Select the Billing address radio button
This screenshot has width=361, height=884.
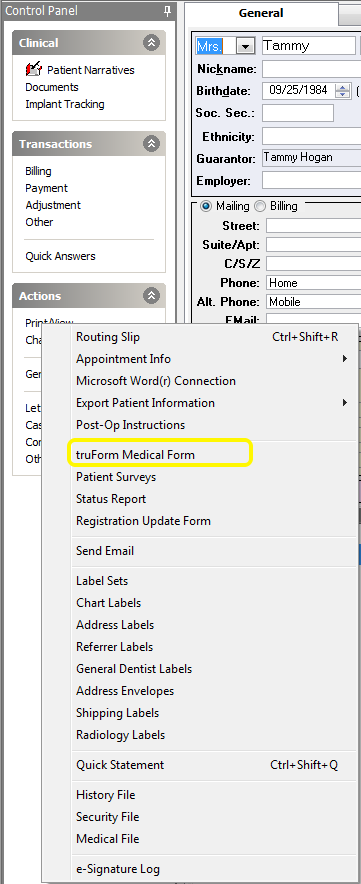pos(260,206)
